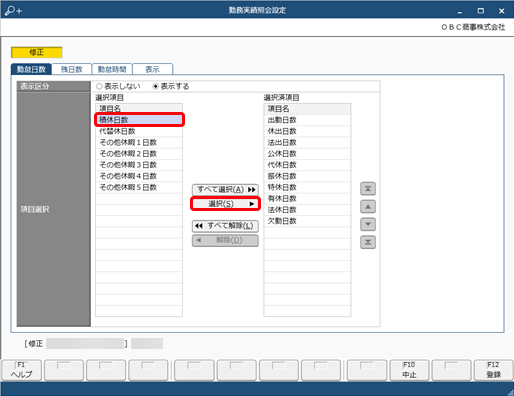Minimize the 勤務実績照会設定 window
The width and height of the screenshot is (514, 396).
tap(460, 11)
